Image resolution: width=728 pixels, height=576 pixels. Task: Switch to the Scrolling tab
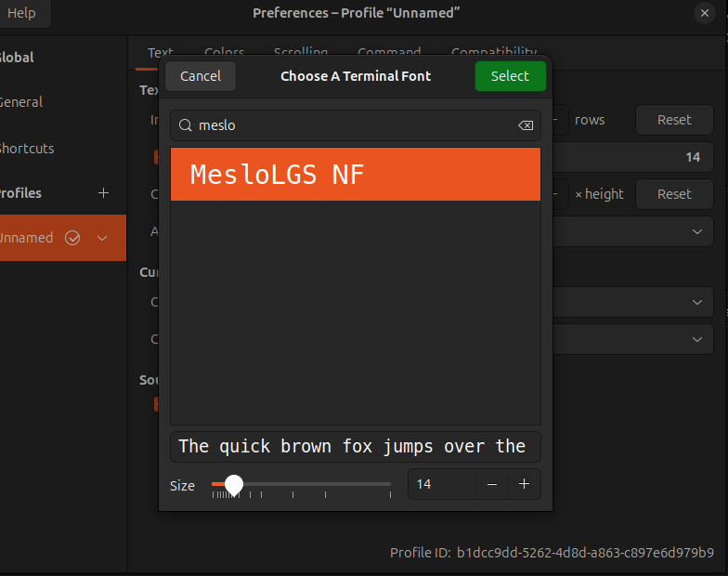[301, 52]
